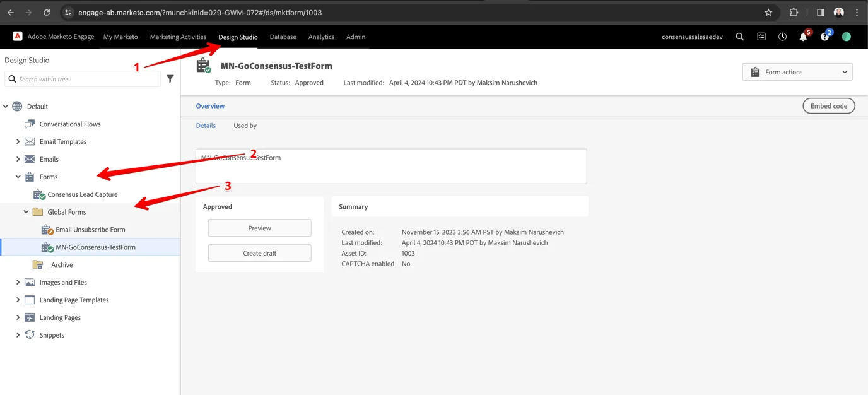Go to Marketing Activities
This screenshot has height=395, width=868.
[x=178, y=37]
